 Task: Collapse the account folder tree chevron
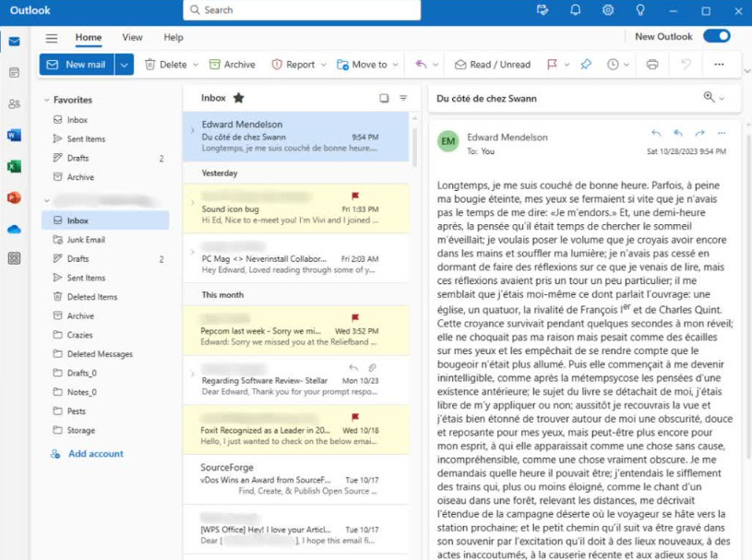[46, 200]
